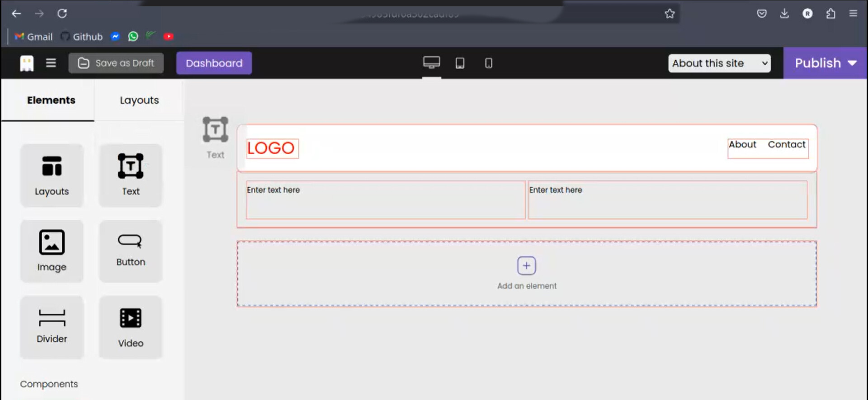
Task: Open the About this site dropdown
Action: click(719, 63)
